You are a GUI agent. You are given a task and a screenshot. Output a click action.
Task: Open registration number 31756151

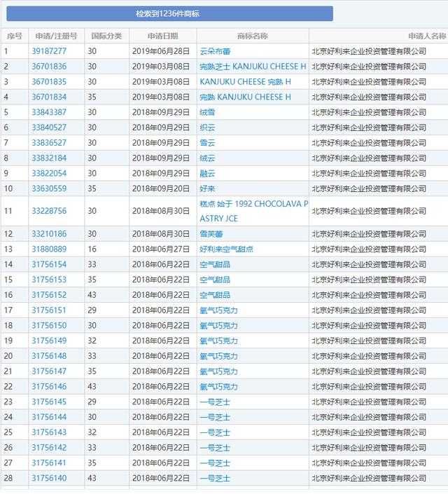[x=49, y=310]
